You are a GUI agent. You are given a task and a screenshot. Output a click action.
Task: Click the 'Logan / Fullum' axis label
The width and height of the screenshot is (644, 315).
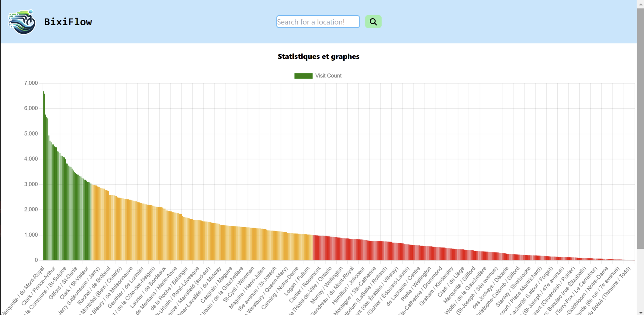[297, 281]
